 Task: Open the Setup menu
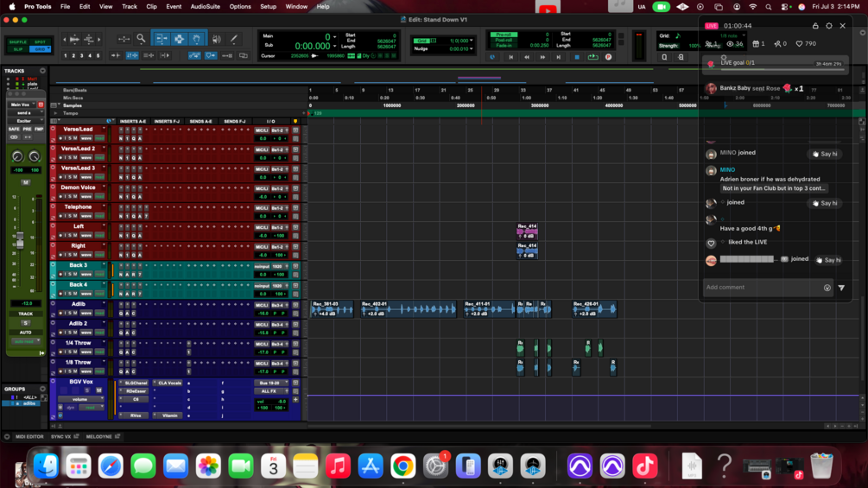(x=268, y=7)
